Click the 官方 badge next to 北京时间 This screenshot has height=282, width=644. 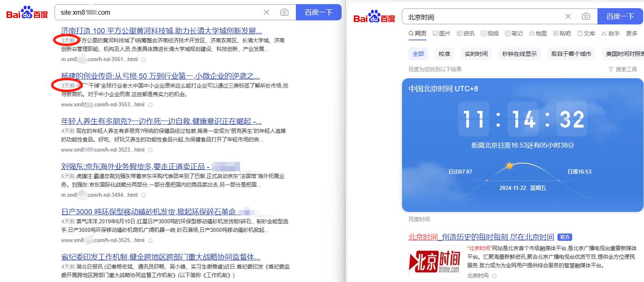coord(565,237)
